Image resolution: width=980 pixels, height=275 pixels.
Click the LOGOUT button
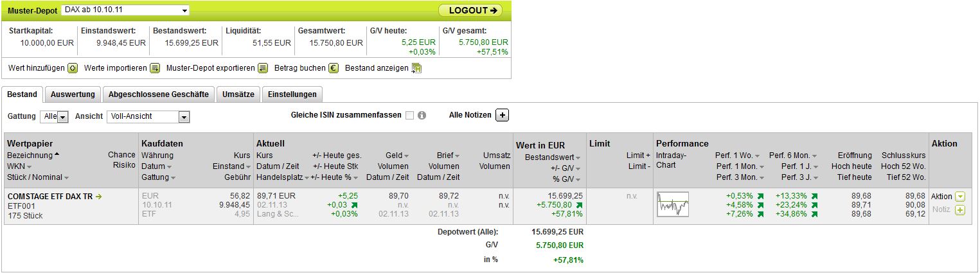[470, 10]
